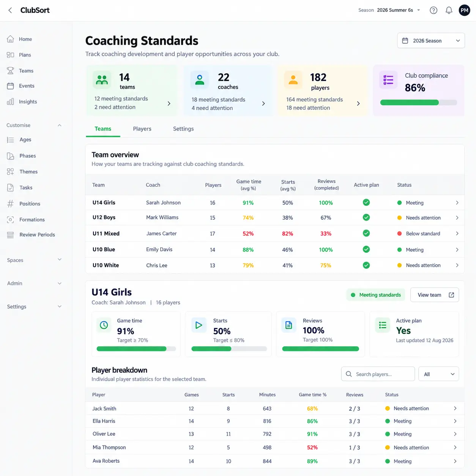Viewport: 476px width, 476px height.
Task: Click the Teams trophy icon in the sidebar
Action: [x=11, y=71]
